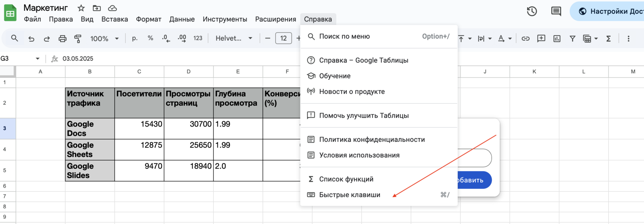Close the Справка menu by clicking it
644x224 pixels.
(x=318, y=19)
